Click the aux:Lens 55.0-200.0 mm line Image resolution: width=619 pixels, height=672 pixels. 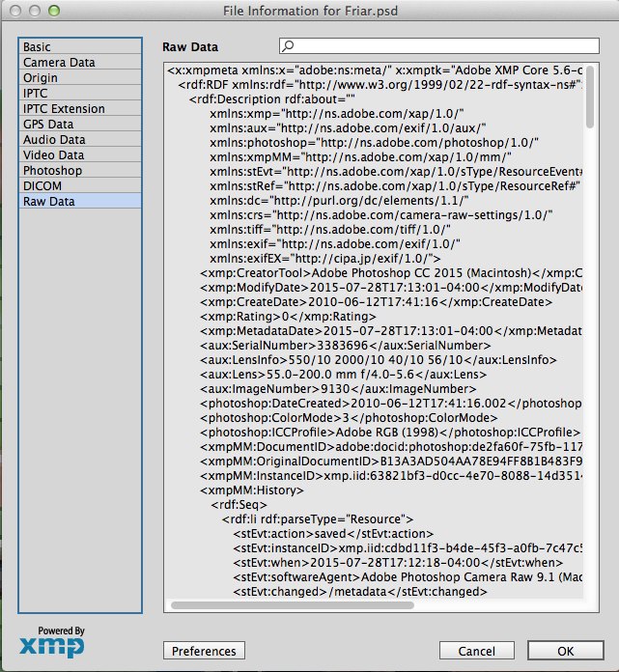343,375
